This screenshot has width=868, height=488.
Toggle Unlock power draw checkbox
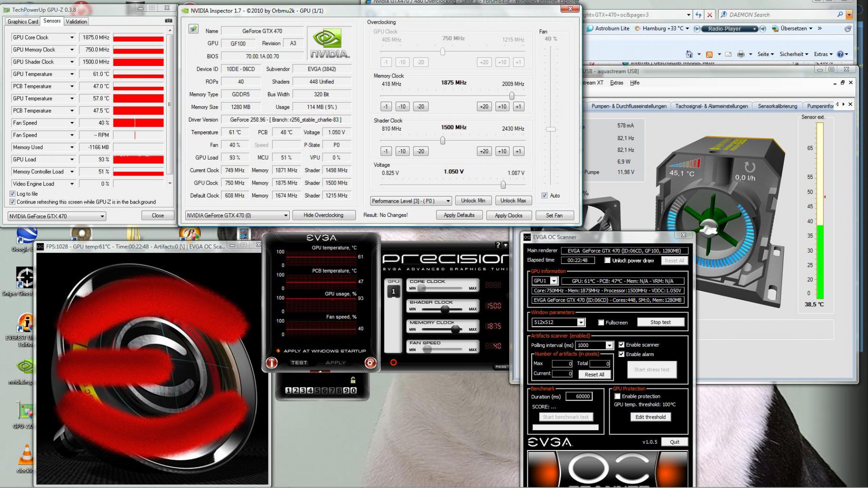[607, 260]
